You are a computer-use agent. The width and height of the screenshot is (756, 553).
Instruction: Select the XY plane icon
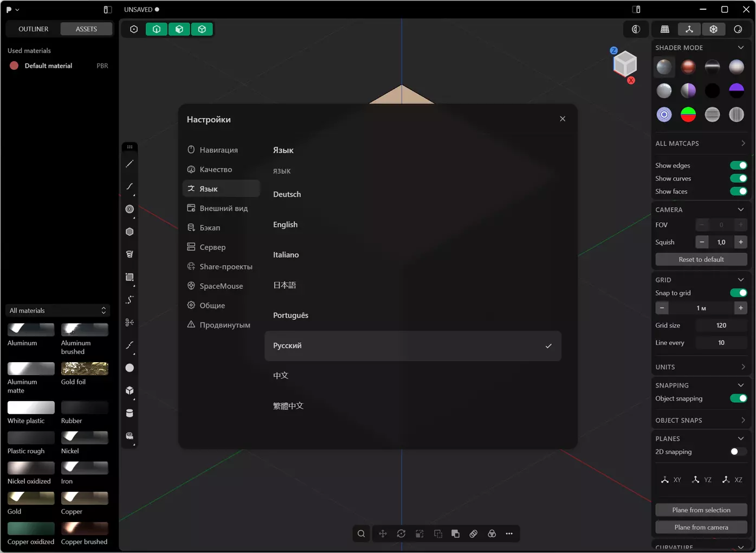[x=671, y=480]
